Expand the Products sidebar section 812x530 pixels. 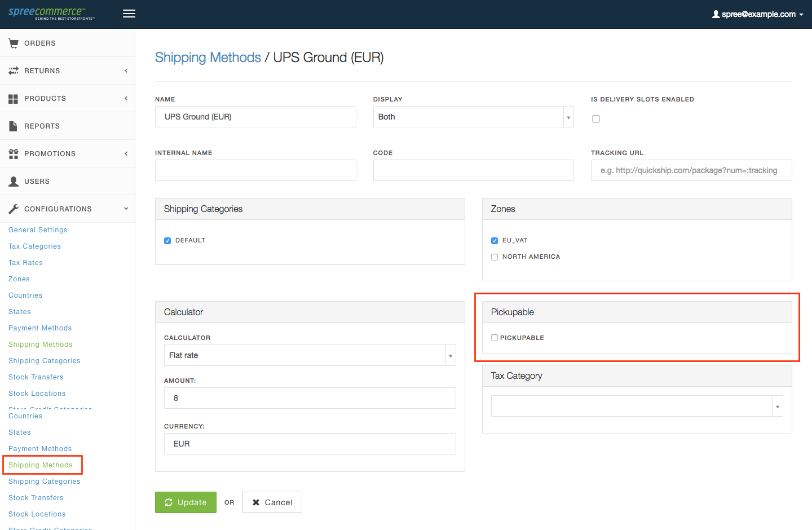point(67,99)
